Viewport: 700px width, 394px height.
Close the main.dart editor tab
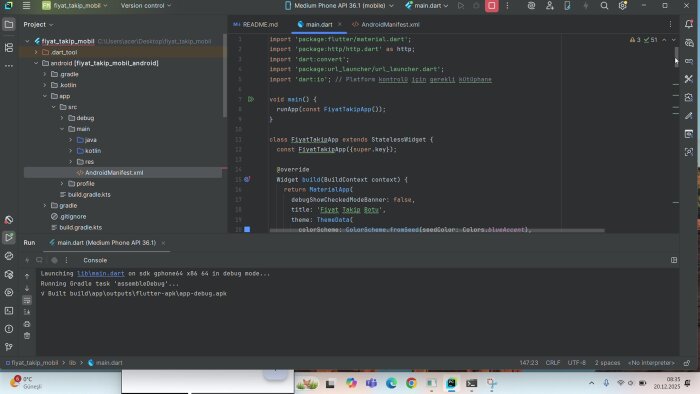click(340, 24)
